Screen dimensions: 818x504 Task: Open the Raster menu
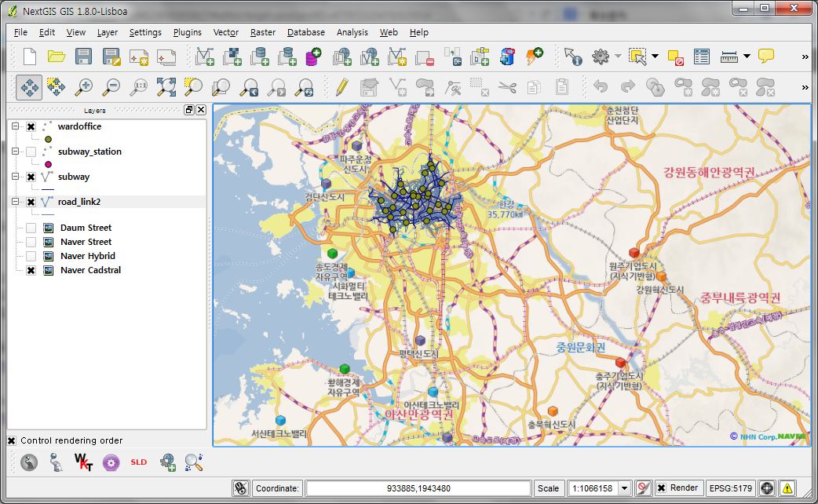click(262, 32)
